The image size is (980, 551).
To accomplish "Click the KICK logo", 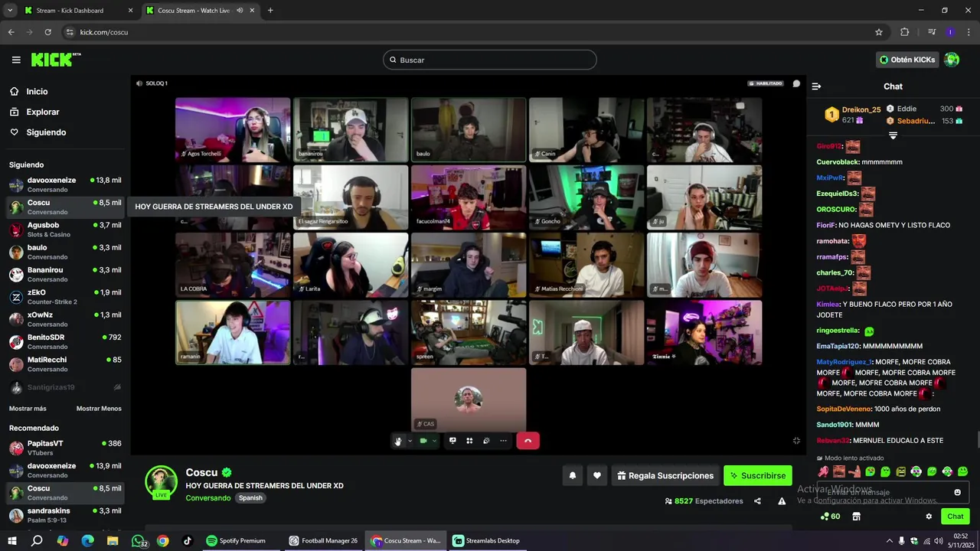I will tap(56, 60).
